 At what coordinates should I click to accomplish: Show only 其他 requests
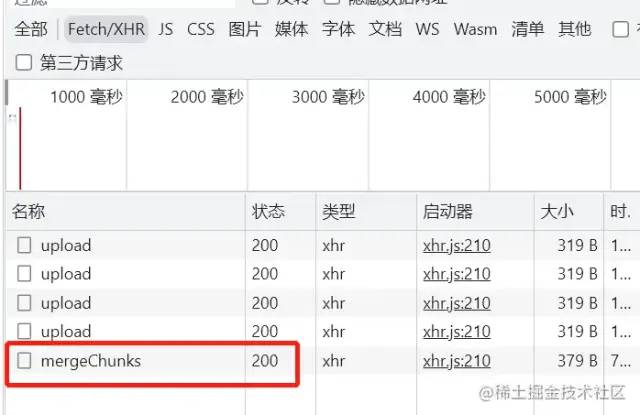pos(575,29)
